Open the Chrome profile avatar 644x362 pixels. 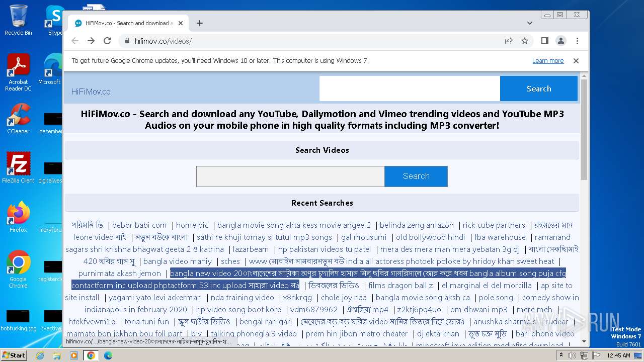tap(561, 41)
